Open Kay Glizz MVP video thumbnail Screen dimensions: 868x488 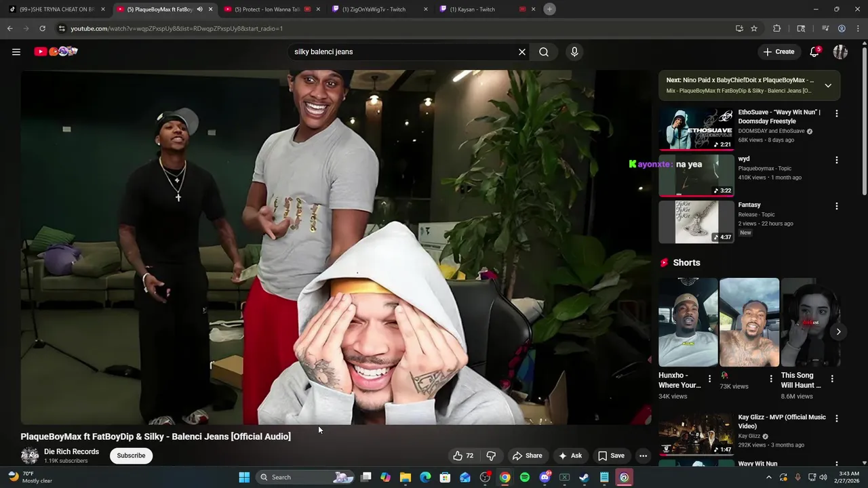pyautogui.click(x=696, y=434)
